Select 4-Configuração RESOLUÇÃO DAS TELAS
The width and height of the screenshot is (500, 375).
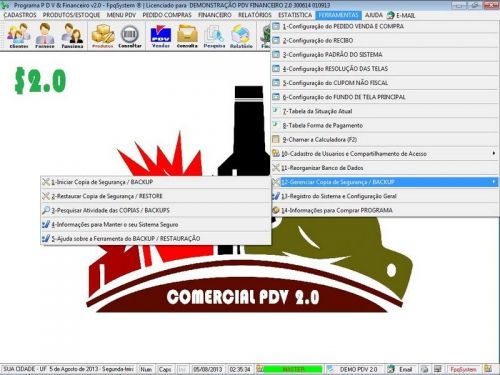(x=385, y=69)
